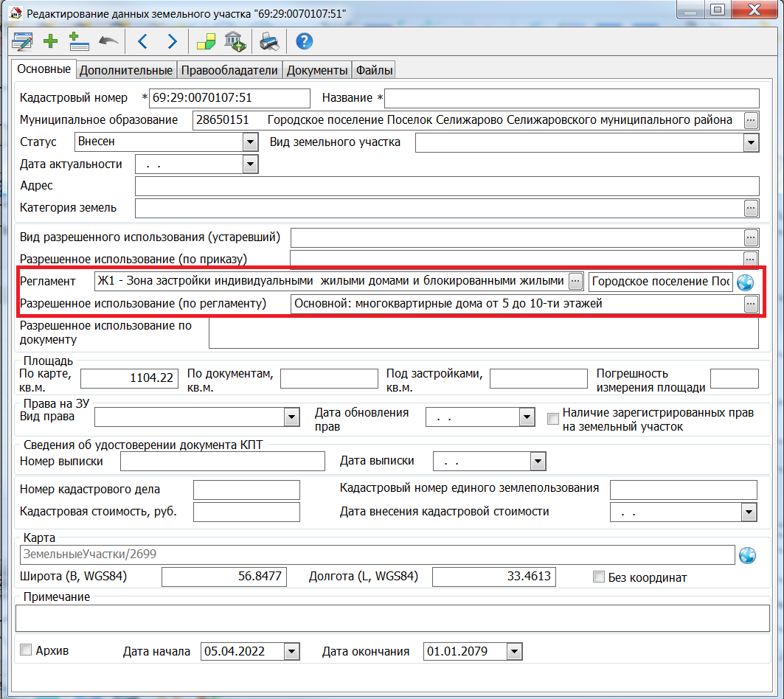Click ellipsis button for Категория земель
This screenshot has width=784, height=699.
click(x=751, y=209)
